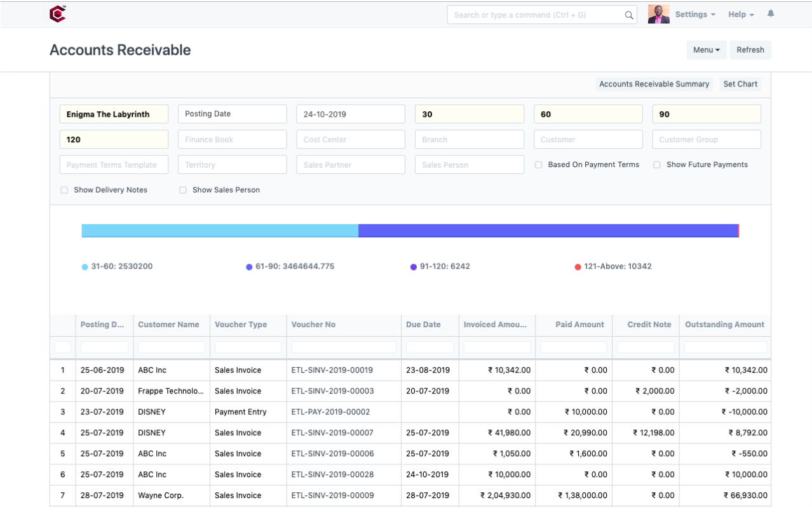Click the blue 31-60 legend dot

[84, 266]
